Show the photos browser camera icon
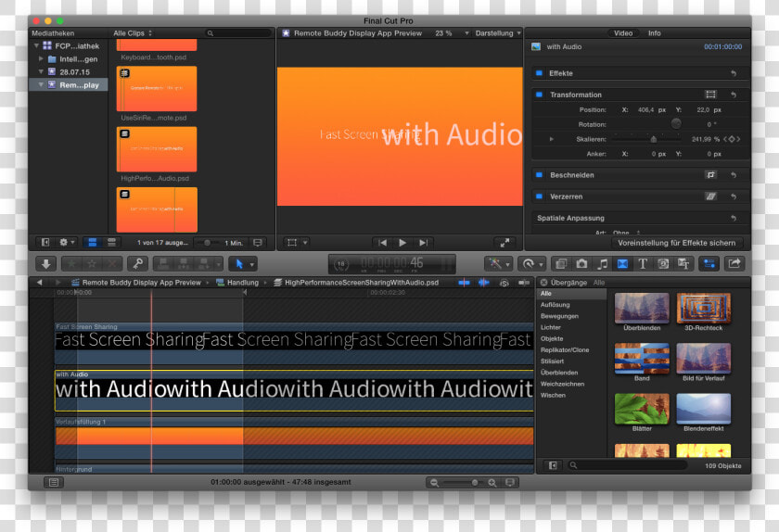Image resolution: width=779 pixels, height=532 pixels. pyautogui.click(x=581, y=264)
